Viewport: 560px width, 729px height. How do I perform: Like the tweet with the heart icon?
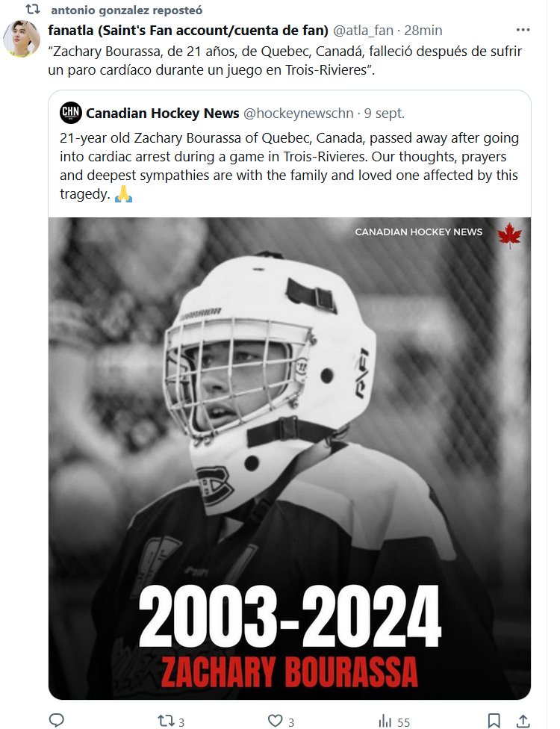tap(276, 721)
